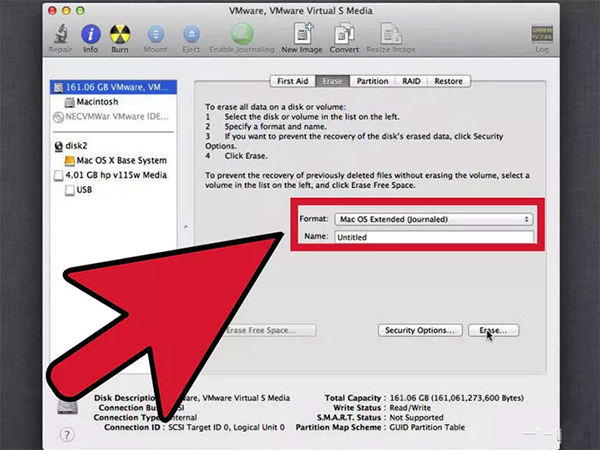Click the Erase... button
600x450 pixels.
pyautogui.click(x=494, y=330)
